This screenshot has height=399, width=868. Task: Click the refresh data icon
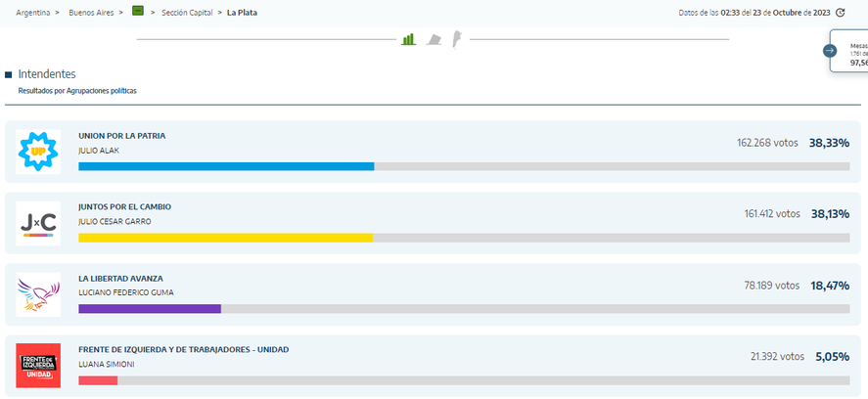click(841, 12)
